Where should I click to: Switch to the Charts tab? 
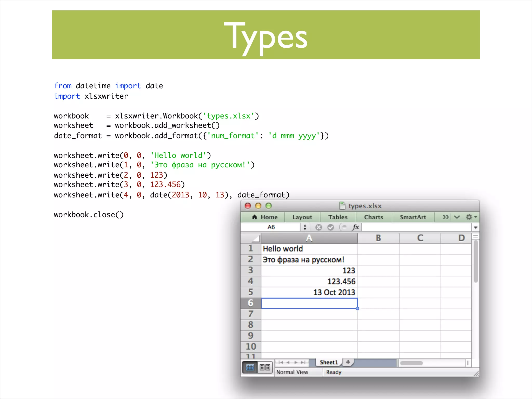(x=374, y=217)
